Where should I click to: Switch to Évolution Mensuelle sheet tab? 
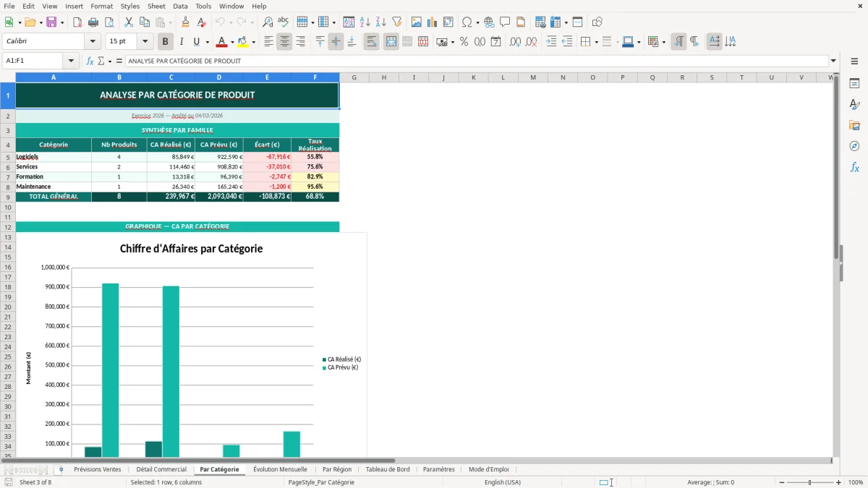pyautogui.click(x=280, y=469)
